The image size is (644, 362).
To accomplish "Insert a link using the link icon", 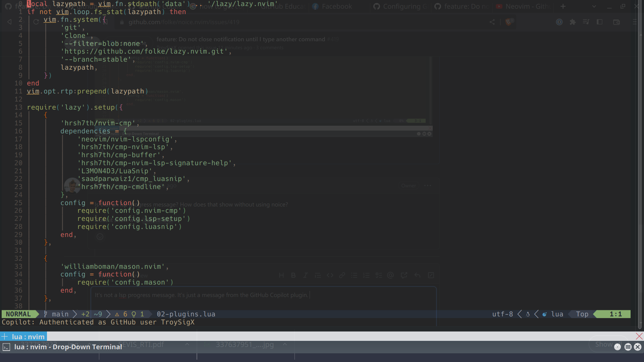I will pyautogui.click(x=342, y=275).
